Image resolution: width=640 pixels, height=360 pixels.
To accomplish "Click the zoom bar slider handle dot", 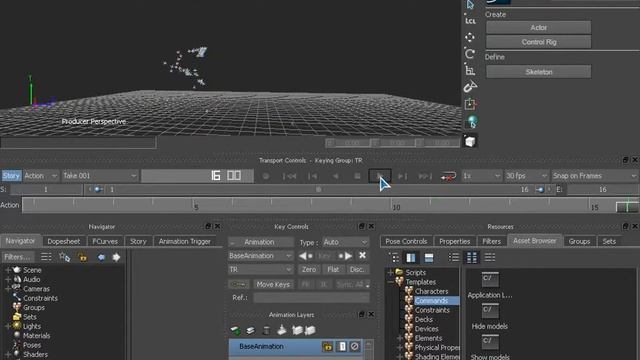I will tap(318, 189).
